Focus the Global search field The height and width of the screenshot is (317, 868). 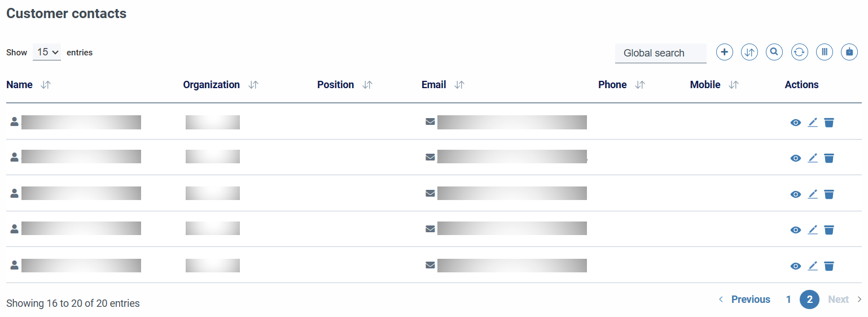coord(661,53)
